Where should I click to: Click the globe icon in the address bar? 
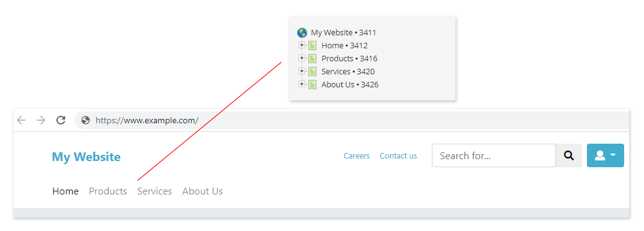click(86, 120)
